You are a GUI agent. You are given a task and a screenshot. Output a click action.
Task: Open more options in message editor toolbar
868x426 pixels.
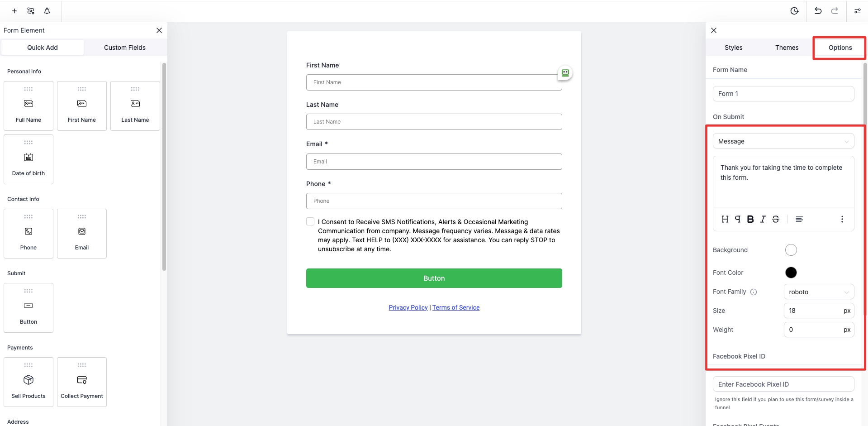(x=842, y=219)
